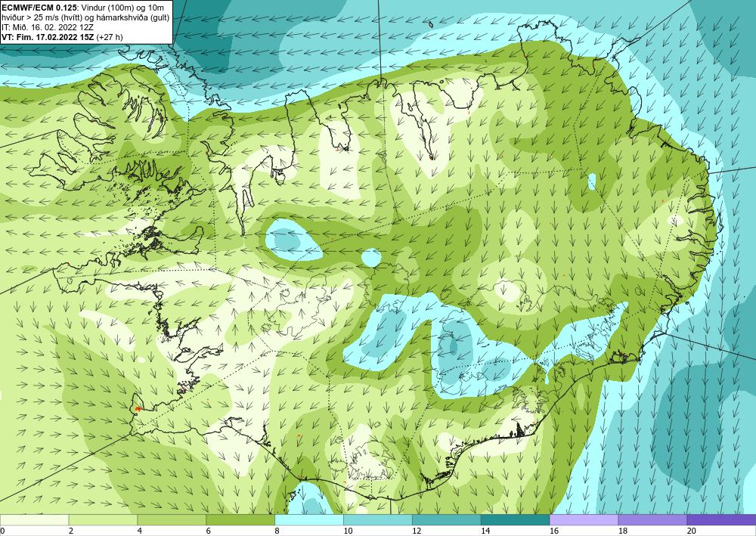Click the '18' label under the color scale
This screenshot has width=756, height=536.
pyautogui.click(x=622, y=531)
